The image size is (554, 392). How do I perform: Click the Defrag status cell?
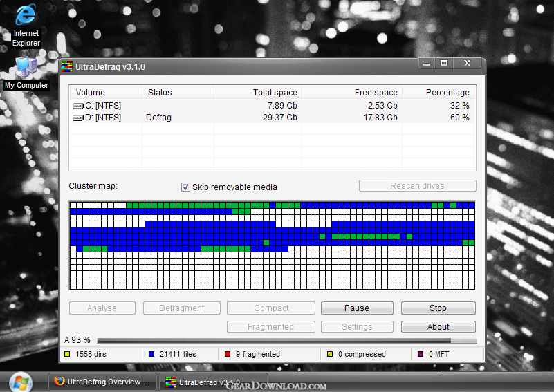point(158,118)
